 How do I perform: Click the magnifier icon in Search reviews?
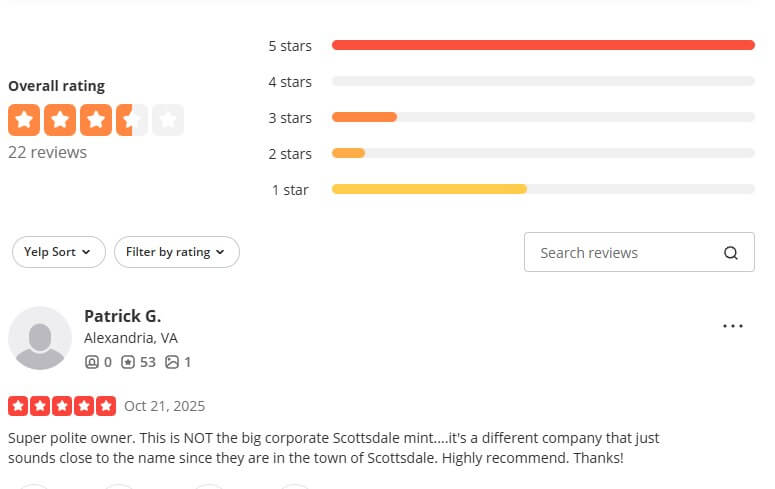731,253
